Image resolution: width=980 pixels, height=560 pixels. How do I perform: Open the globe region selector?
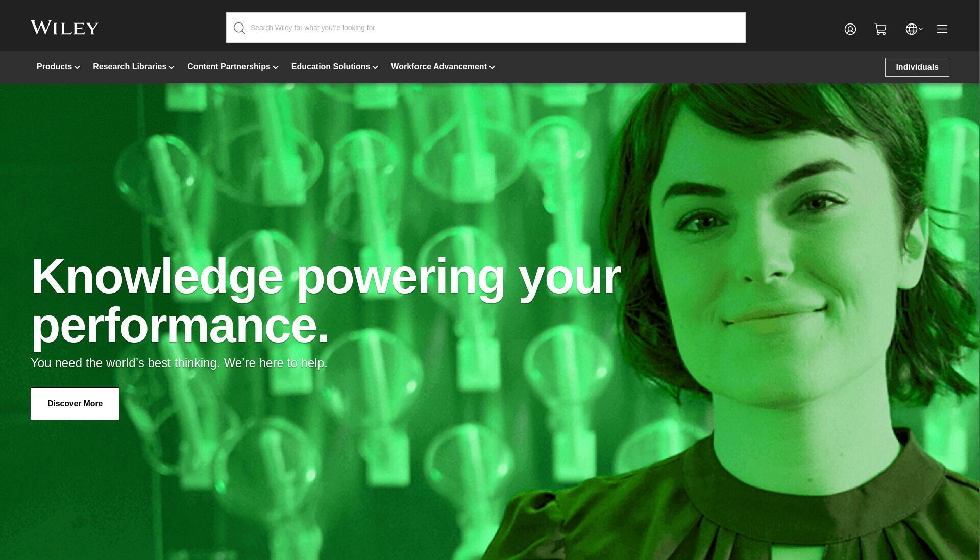click(914, 29)
